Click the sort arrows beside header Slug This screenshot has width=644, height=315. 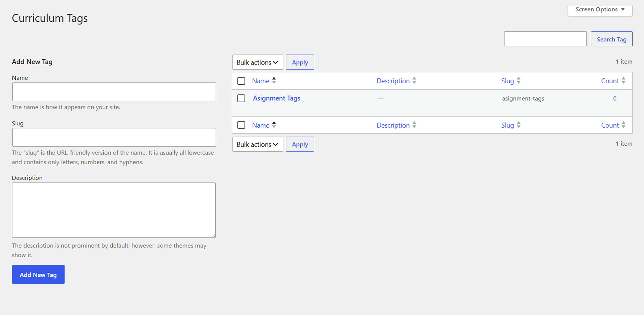[519, 80]
